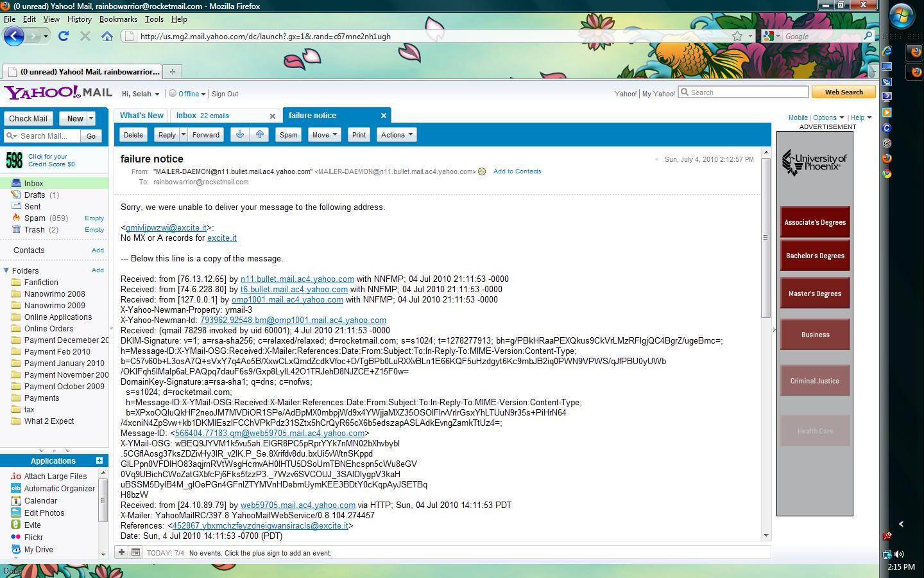Add an event with the plus icon
Viewport: 924px width, 578px height.
click(121, 552)
